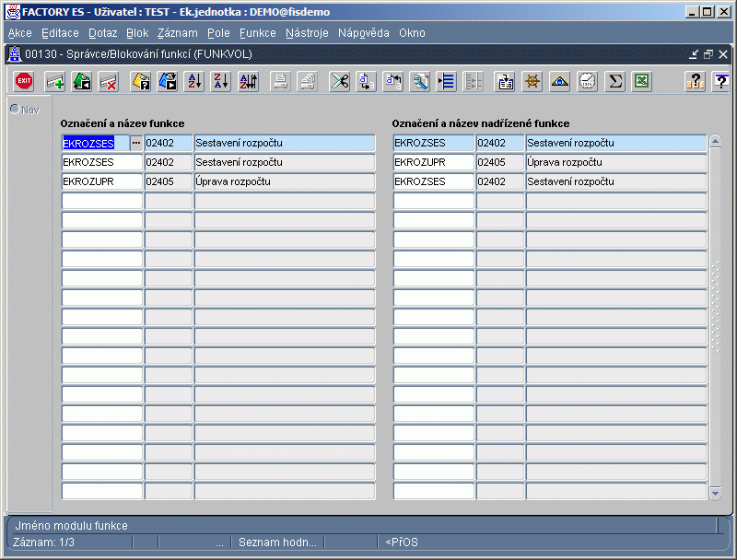Click code 02405 in the superior function list
Viewport: 737px width, 560px height.
point(500,162)
